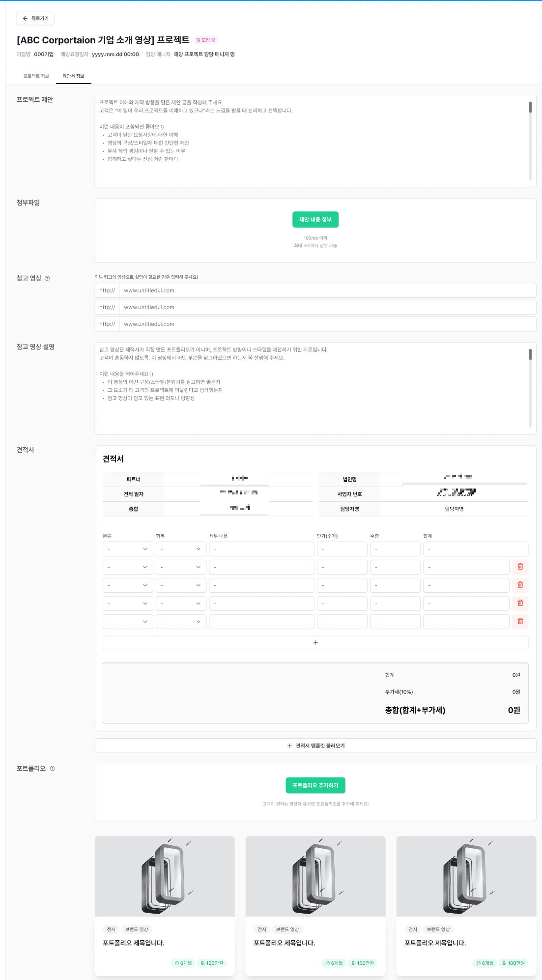
Task: Click the 합계 field in the first estimate row
Action: pyautogui.click(x=476, y=549)
